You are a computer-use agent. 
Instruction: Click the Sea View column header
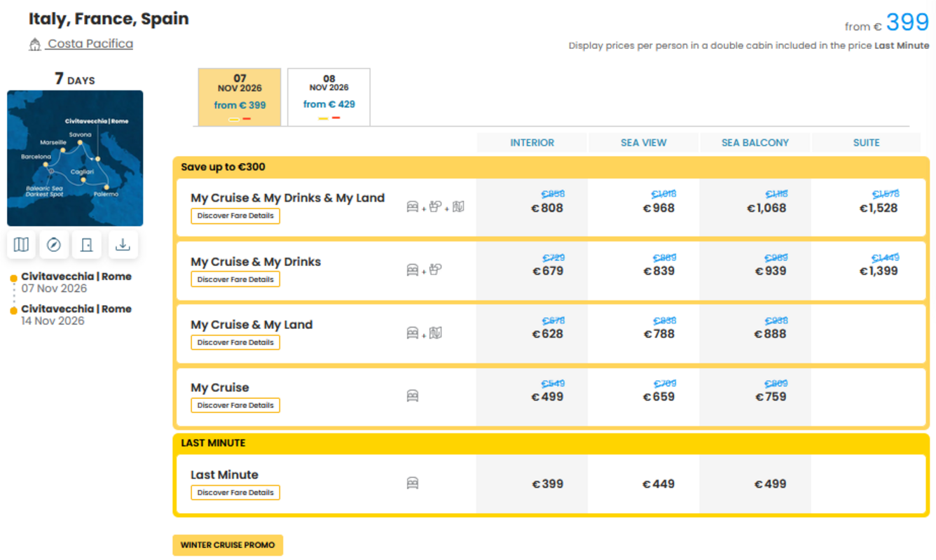pyautogui.click(x=643, y=143)
